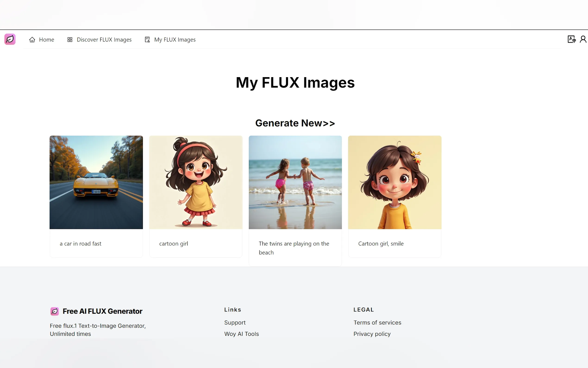Open Terms of services link
588x368 pixels.
(377, 323)
